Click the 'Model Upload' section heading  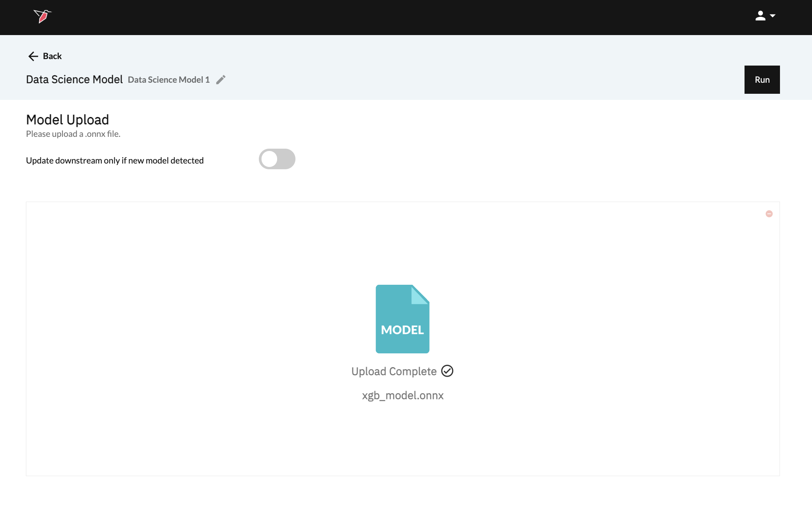[x=67, y=120]
